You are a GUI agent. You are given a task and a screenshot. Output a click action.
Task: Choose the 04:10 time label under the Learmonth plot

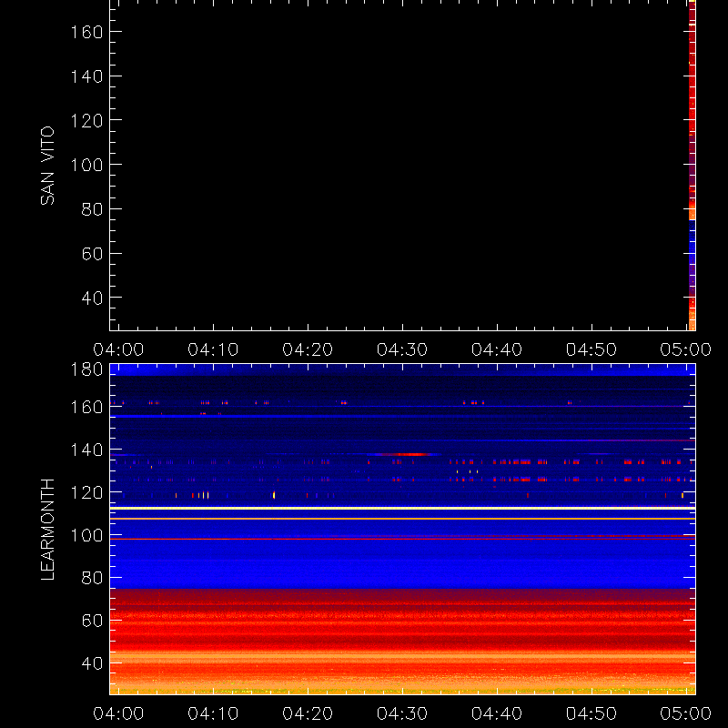coord(213,713)
